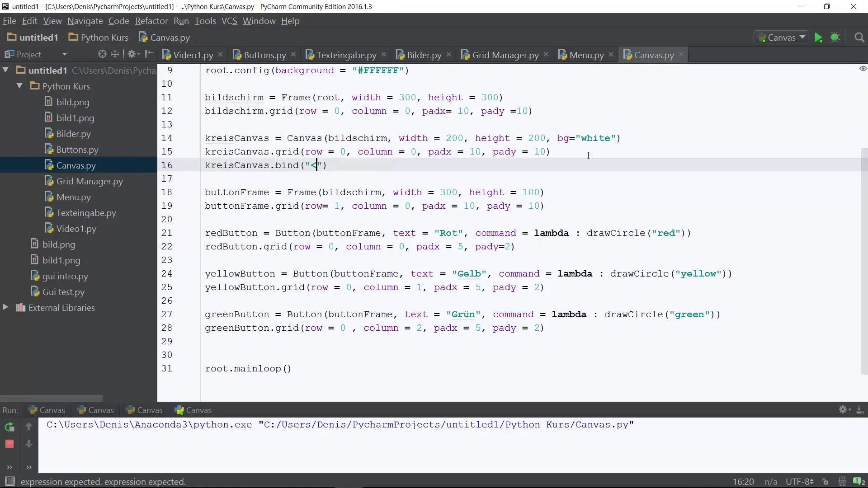The height and width of the screenshot is (488, 868).
Task: Click Hector inspector icon in status bar
Action: (842, 482)
